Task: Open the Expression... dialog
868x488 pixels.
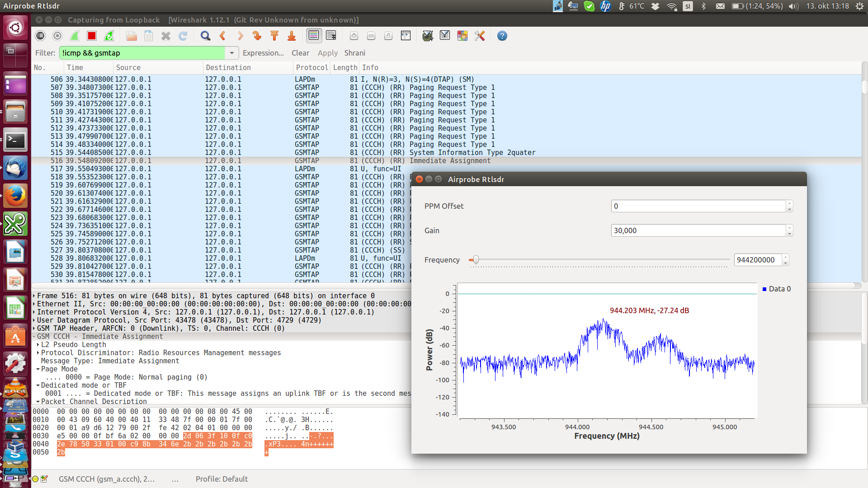Action: pyautogui.click(x=263, y=53)
